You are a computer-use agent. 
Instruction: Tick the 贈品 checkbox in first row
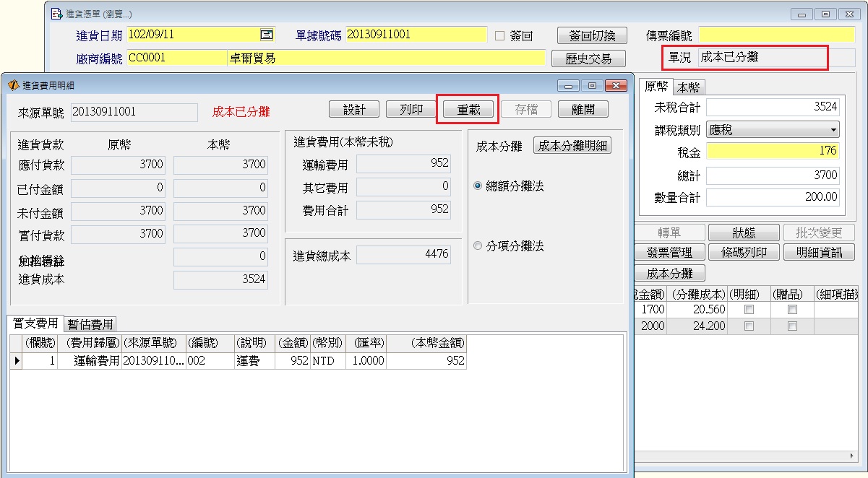792,309
